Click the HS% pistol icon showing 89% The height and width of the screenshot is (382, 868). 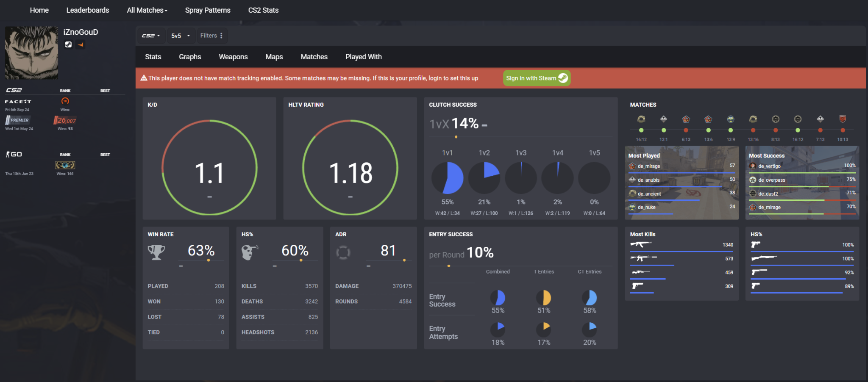[755, 286]
